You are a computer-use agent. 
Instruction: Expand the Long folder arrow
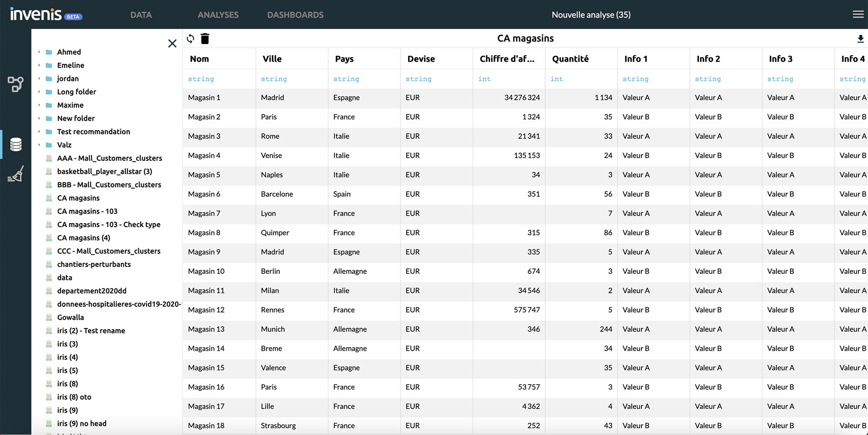[39, 92]
